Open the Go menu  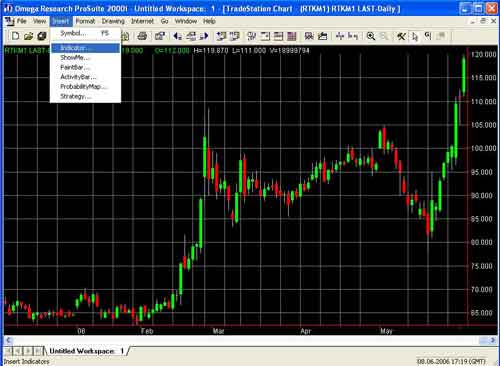tap(164, 21)
